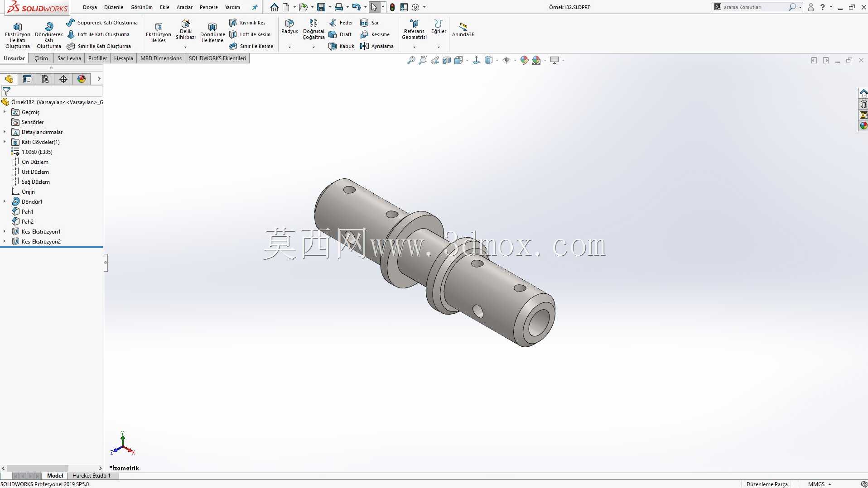Viewport: 868px width, 488px height.
Task: Open Delik Sihirbazı tool
Action: (x=186, y=30)
